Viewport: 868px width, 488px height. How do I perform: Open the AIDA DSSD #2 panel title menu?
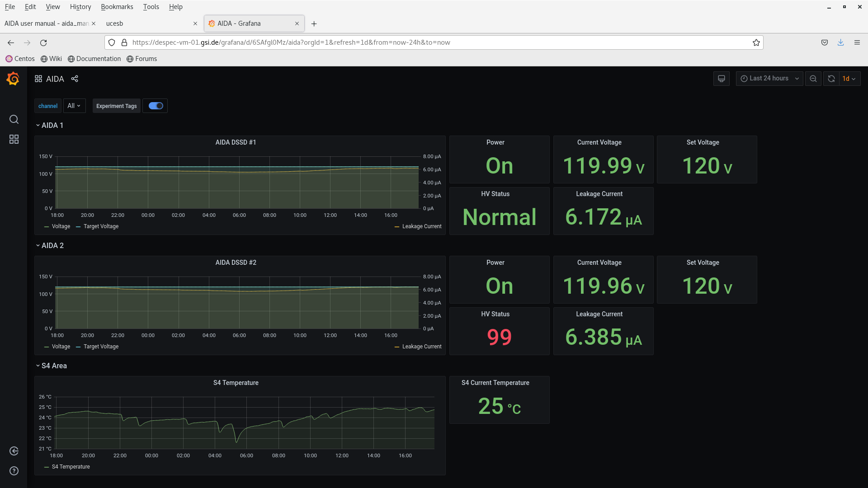tap(236, 263)
